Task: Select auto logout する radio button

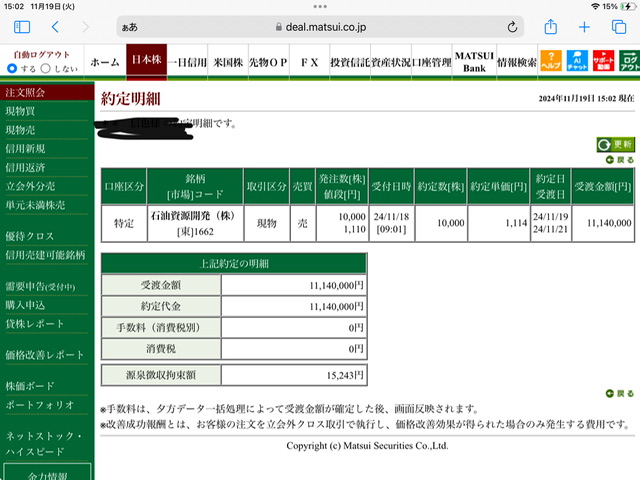Action: (12, 68)
